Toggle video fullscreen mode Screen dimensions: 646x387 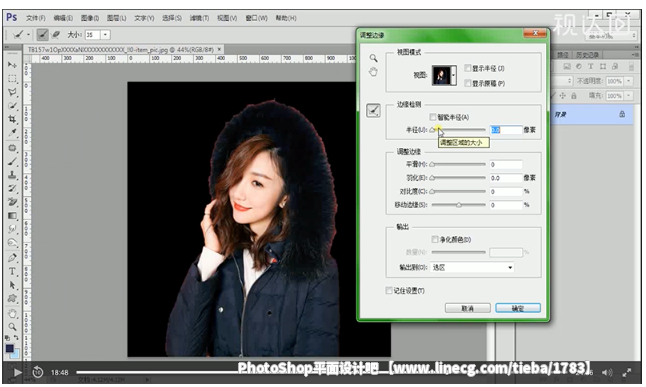point(627,373)
